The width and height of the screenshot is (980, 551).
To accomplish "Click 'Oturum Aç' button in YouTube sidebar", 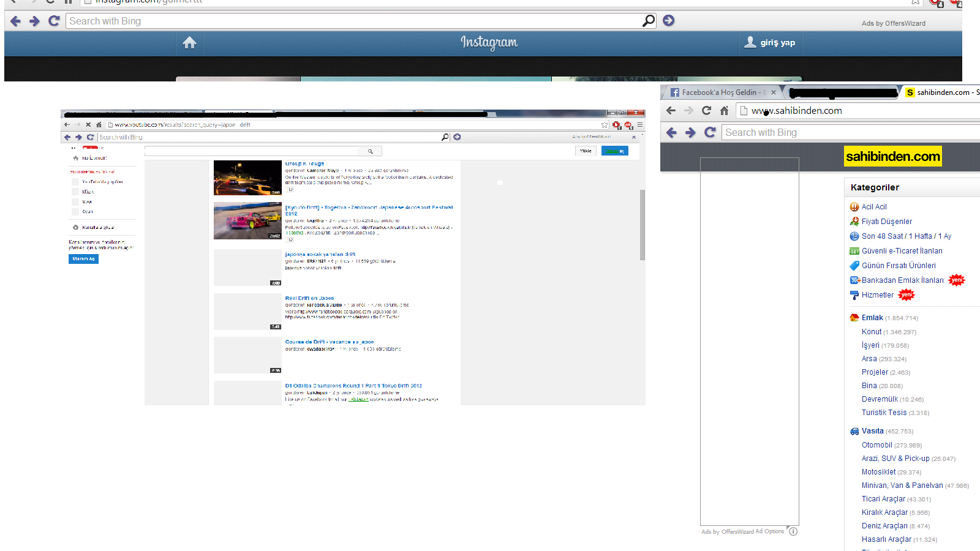I will 83,259.
